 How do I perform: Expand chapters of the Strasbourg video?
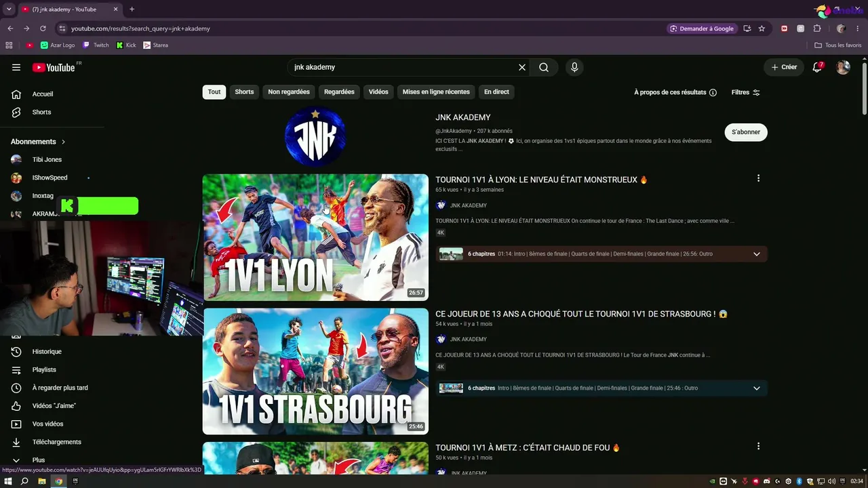click(x=757, y=388)
